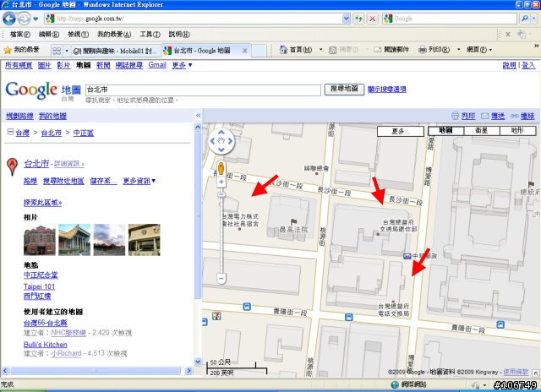Switch map to 地圖 view

pyautogui.click(x=445, y=131)
